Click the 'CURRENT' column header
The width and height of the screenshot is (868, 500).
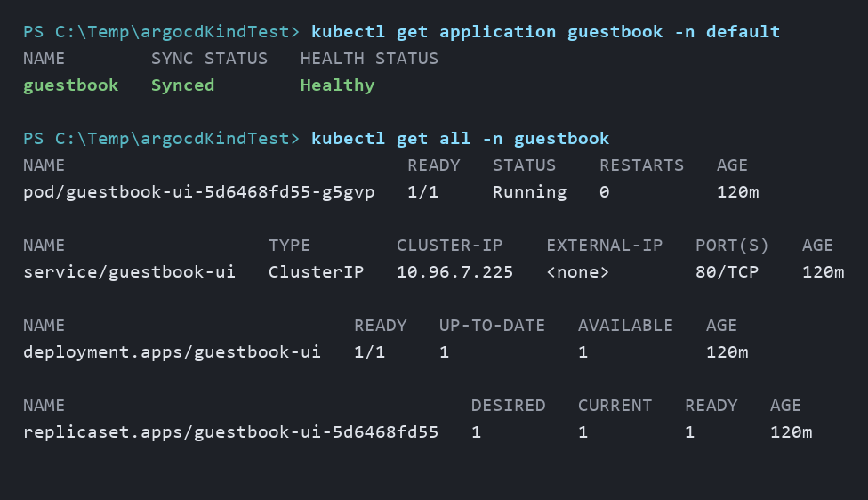[615, 406]
